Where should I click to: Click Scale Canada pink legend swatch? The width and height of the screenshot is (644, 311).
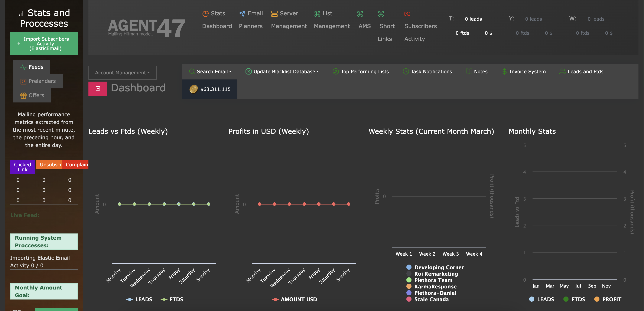click(409, 299)
